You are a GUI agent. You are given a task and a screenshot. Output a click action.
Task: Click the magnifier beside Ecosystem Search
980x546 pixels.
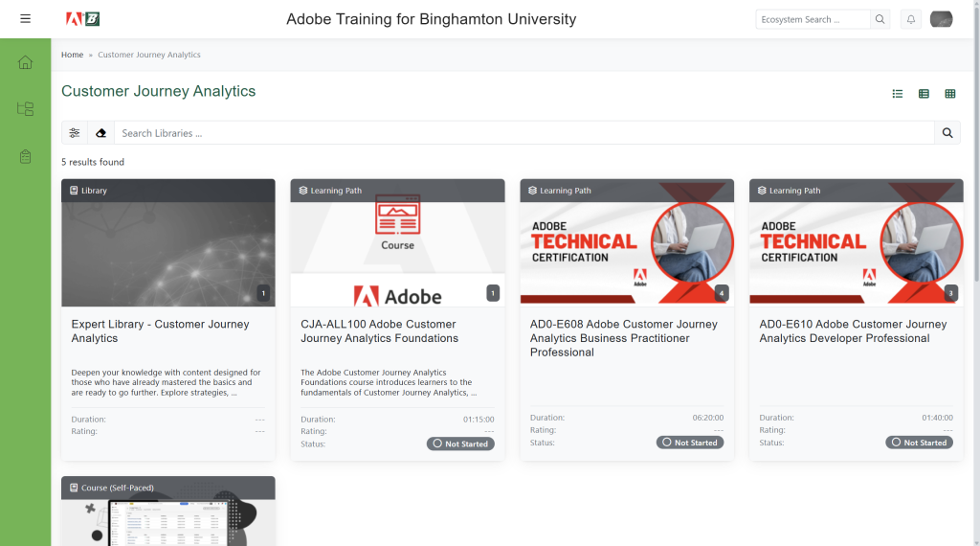880,19
